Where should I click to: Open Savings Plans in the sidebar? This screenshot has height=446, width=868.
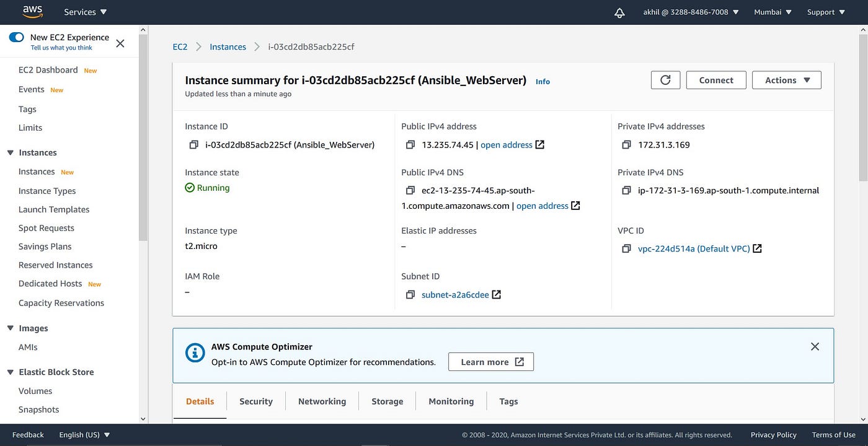pos(45,247)
